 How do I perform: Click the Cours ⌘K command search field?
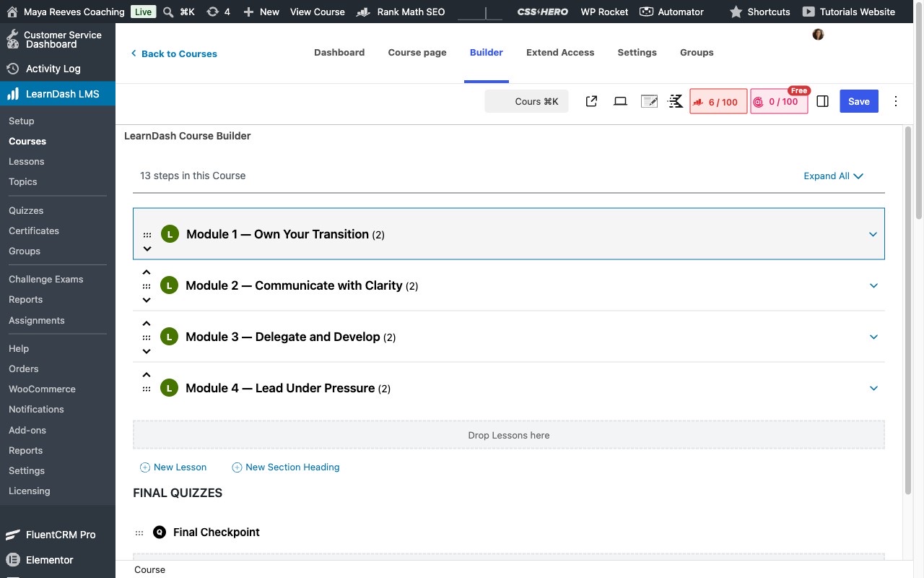pos(527,101)
